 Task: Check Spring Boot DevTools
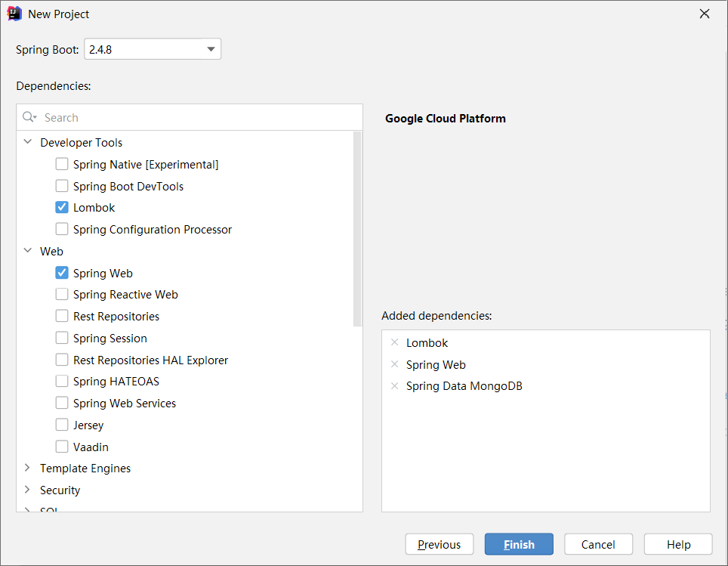[62, 186]
